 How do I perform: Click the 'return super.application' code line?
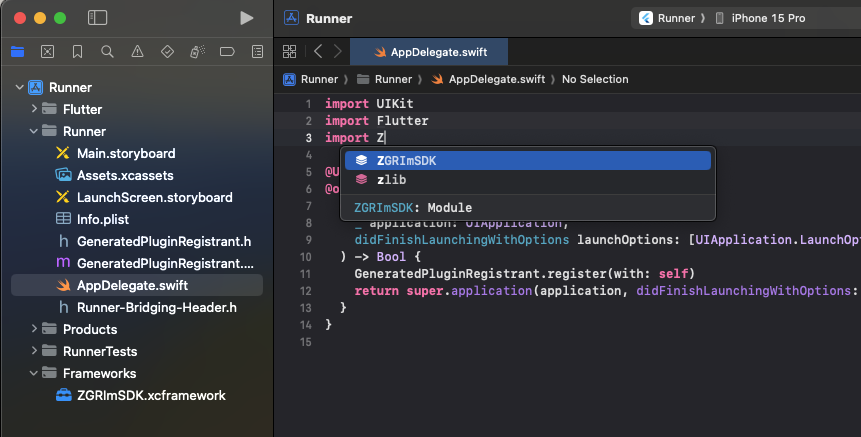607,290
